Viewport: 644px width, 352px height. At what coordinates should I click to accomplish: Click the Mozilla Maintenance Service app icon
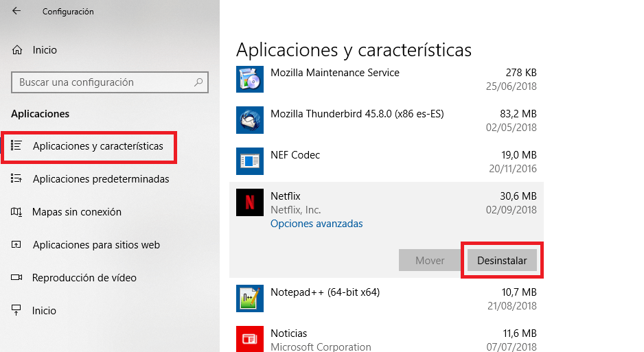pyautogui.click(x=250, y=79)
